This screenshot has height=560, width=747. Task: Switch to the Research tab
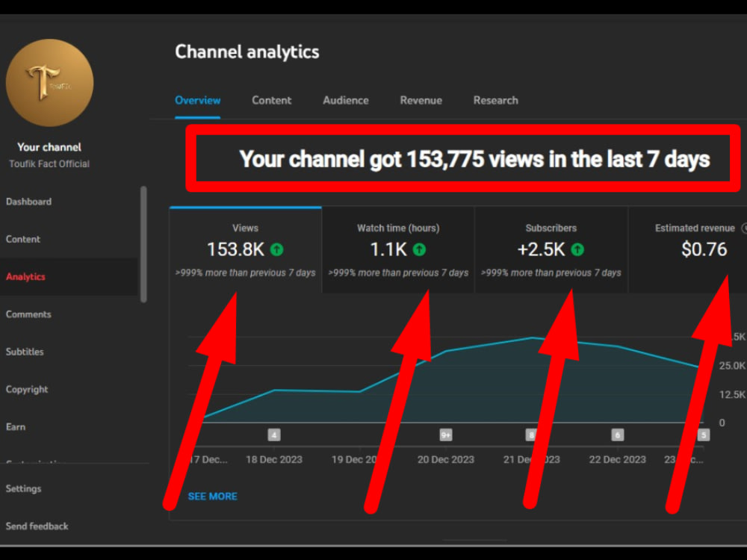(x=495, y=100)
